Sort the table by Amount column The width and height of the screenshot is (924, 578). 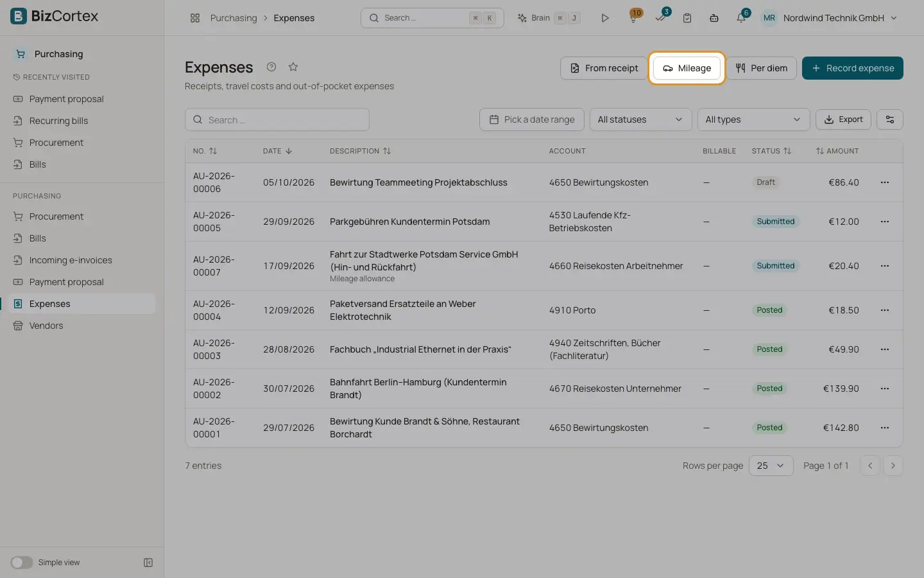pos(837,151)
